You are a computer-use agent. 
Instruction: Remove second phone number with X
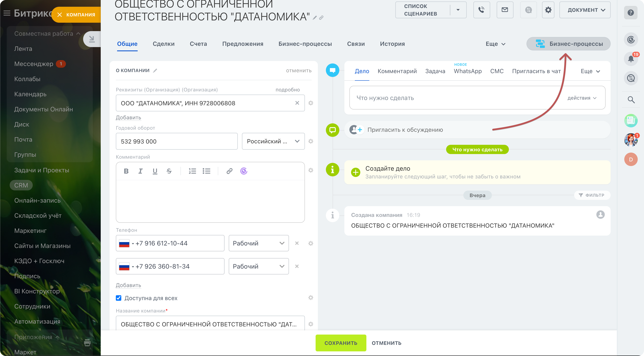[x=297, y=266]
